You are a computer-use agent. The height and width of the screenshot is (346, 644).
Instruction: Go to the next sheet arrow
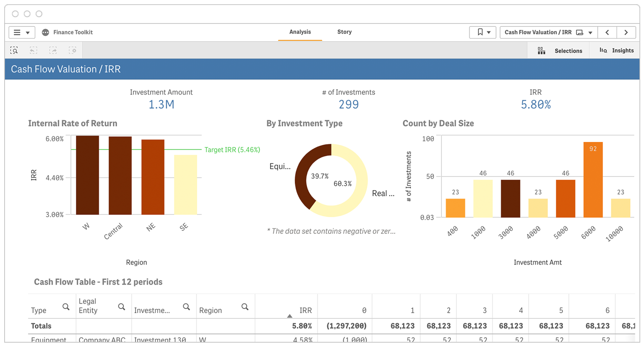[626, 32]
